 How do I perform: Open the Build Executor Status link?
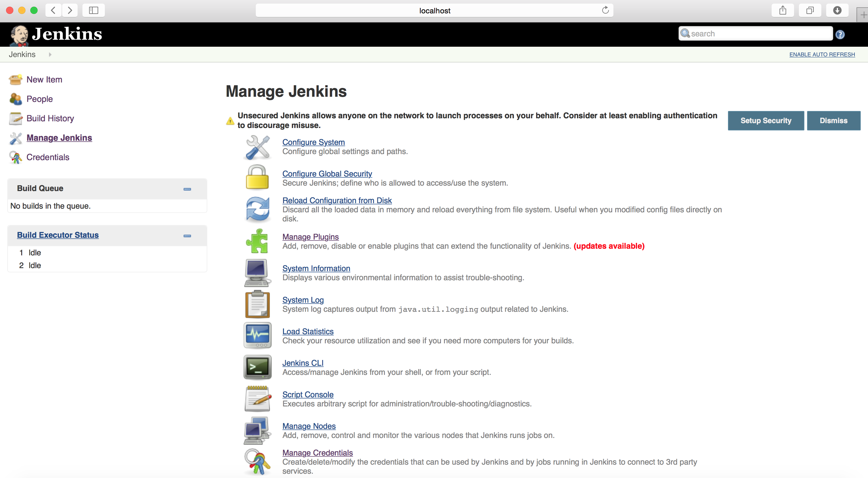pos(58,235)
